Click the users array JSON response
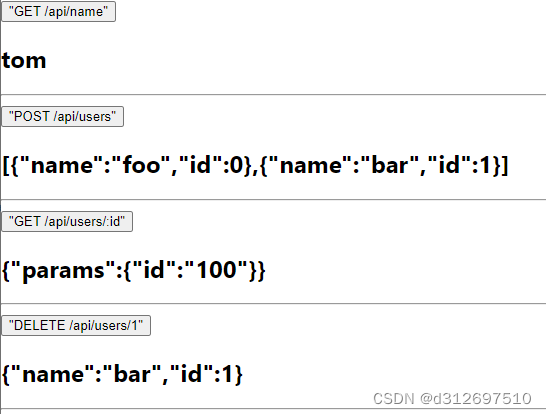 point(255,165)
